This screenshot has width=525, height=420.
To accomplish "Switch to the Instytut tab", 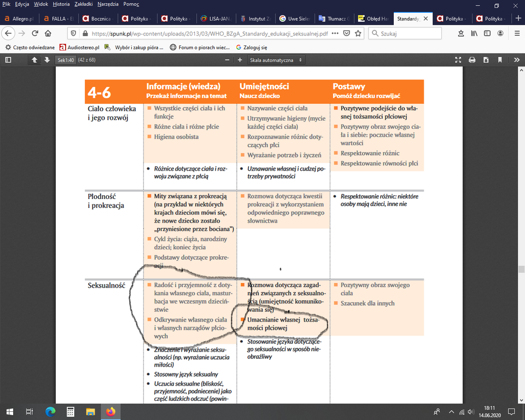I will (256, 19).
